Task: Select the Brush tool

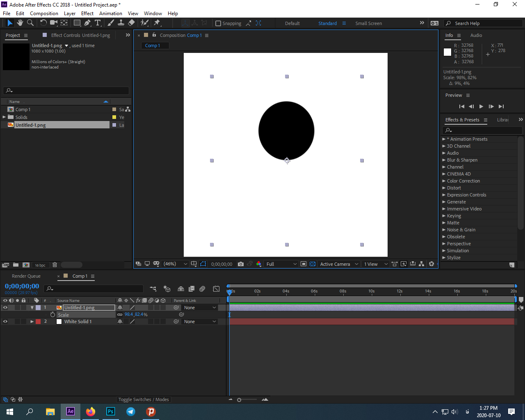Action: point(111,23)
